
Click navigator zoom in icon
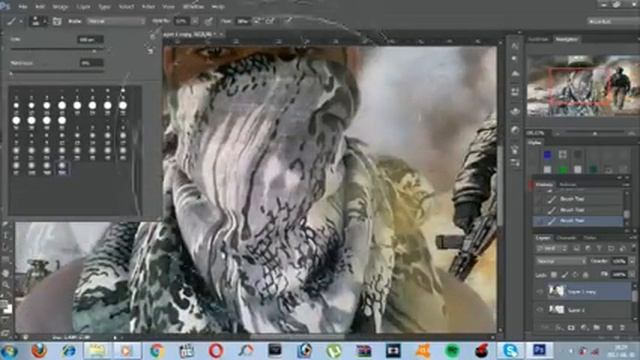[x=631, y=133]
